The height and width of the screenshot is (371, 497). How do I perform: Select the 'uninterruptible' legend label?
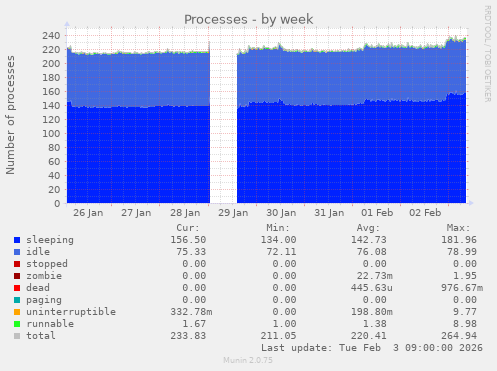[71, 312]
